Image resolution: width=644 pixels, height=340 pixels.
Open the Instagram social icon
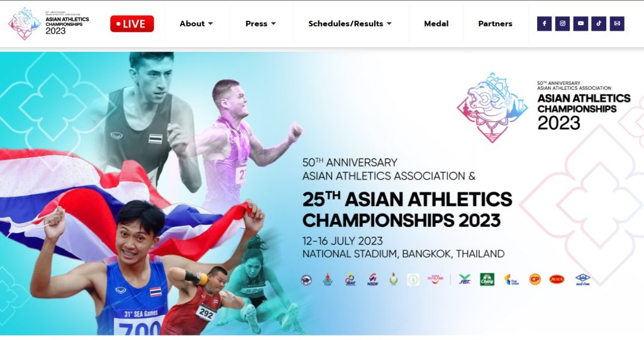(562, 24)
